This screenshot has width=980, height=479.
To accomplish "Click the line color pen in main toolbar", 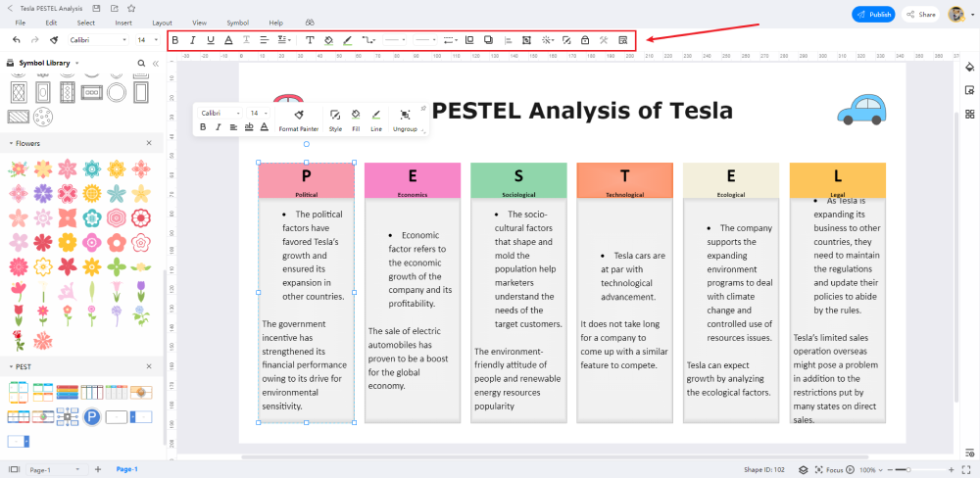I will point(348,40).
